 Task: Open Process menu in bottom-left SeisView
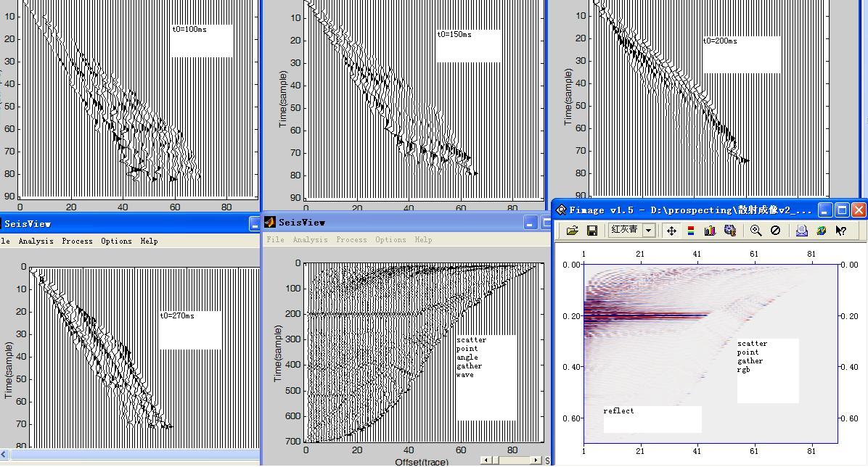pyautogui.click(x=77, y=241)
